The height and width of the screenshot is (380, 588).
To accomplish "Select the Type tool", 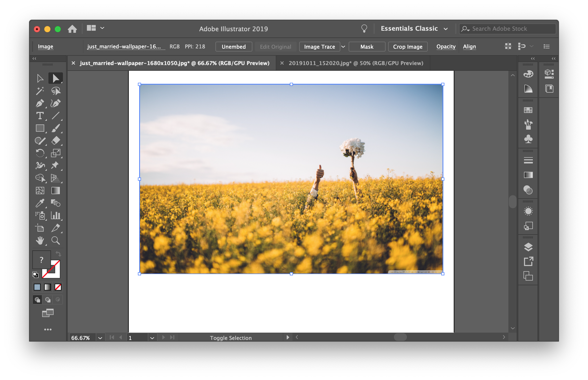I will [40, 116].
